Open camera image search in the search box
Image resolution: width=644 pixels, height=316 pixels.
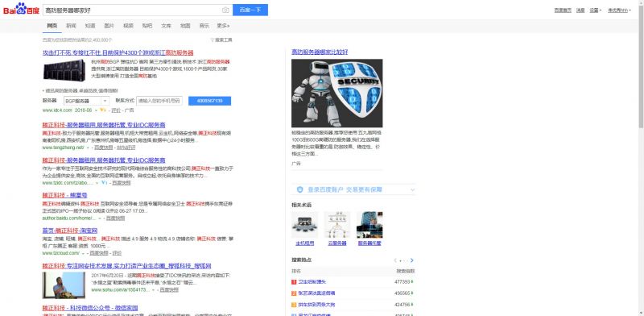coord(225,10)
